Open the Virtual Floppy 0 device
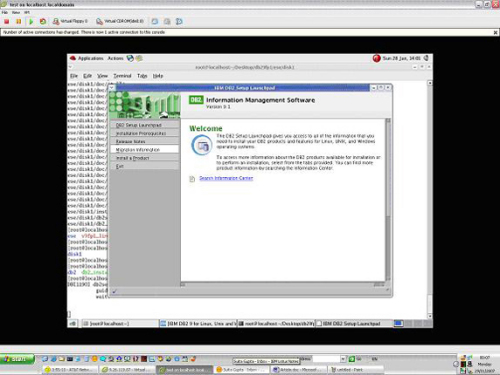The image size is (500, 375). 70,21
